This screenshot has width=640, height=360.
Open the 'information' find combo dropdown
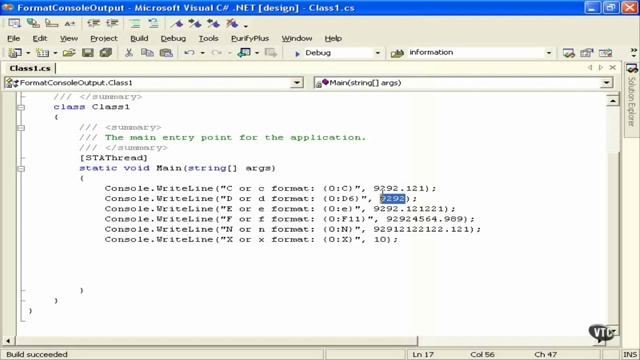point(549,53)
